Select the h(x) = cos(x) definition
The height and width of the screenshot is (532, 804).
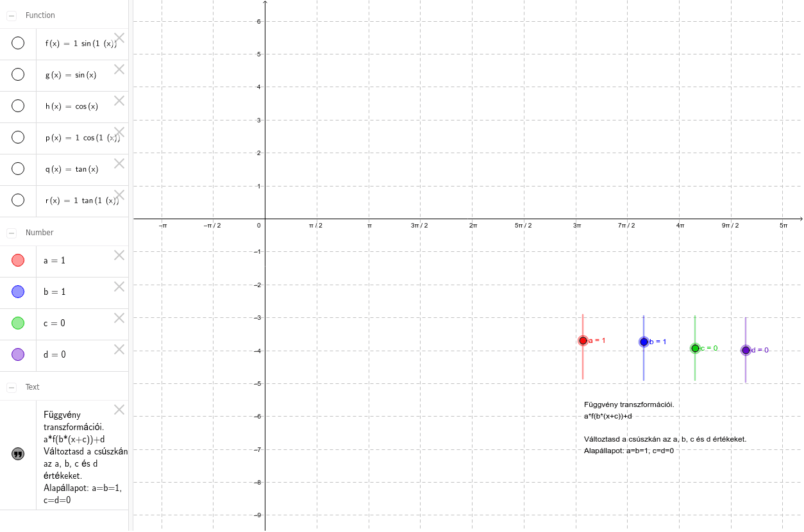click(x=72, y=106)
